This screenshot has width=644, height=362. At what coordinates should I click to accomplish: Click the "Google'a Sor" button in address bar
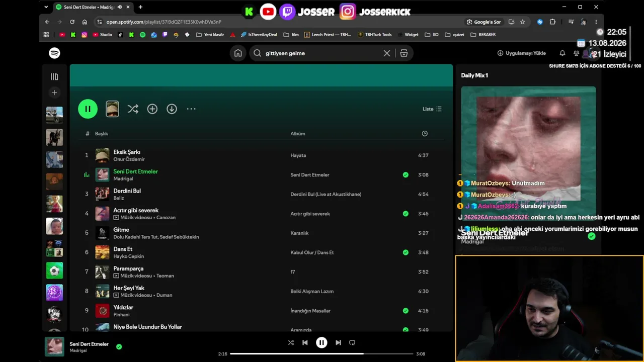(484, 22)
